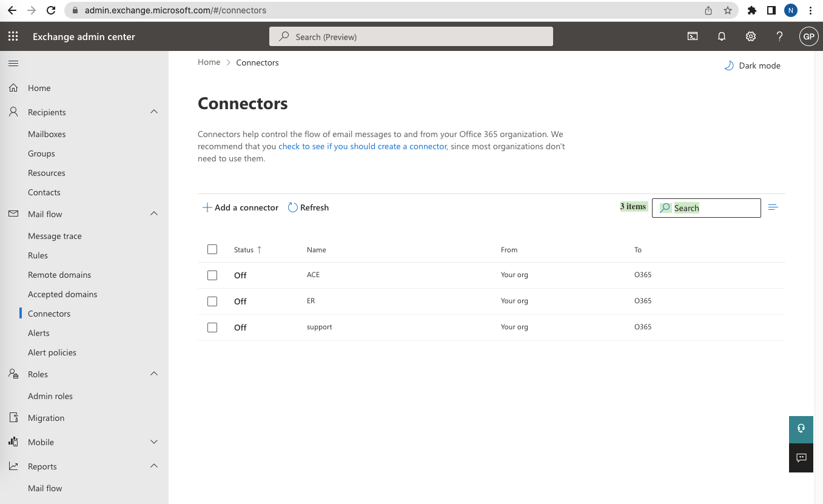Click the Dark mode moon icon
This screenshot has height=504, width=823.
(729, 66)
